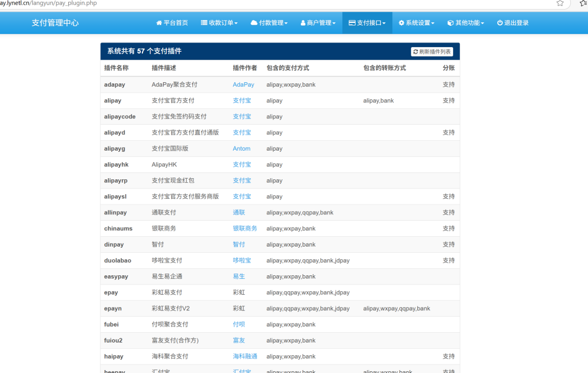588x373 pixels.
Task: Click the power icon beside 退出登录
Action: tap(500, 23)
